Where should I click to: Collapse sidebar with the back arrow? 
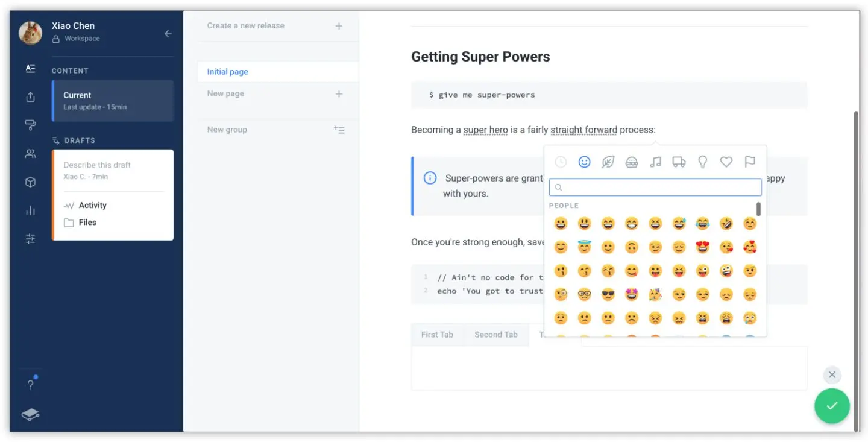click(x=168, y=34)
